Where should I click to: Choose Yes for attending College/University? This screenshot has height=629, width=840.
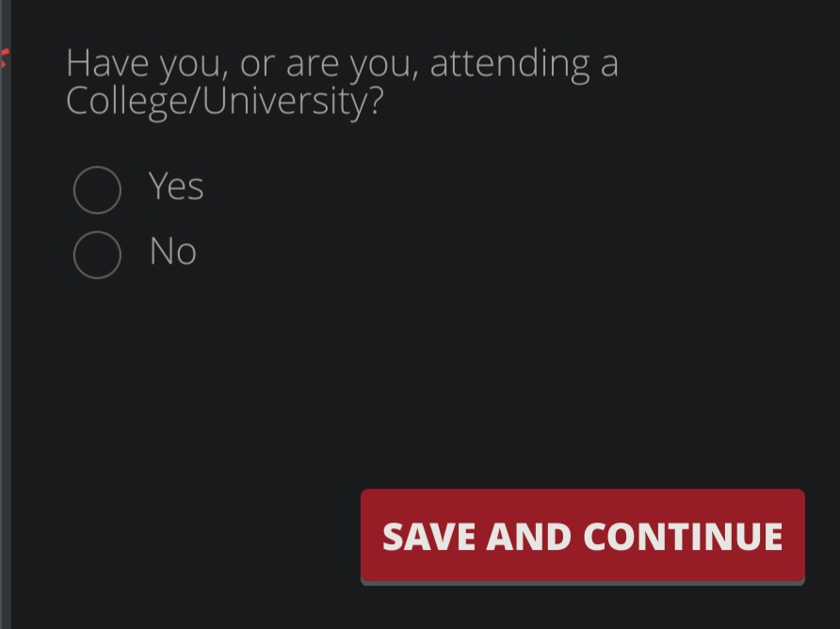[x=97, y=190]
